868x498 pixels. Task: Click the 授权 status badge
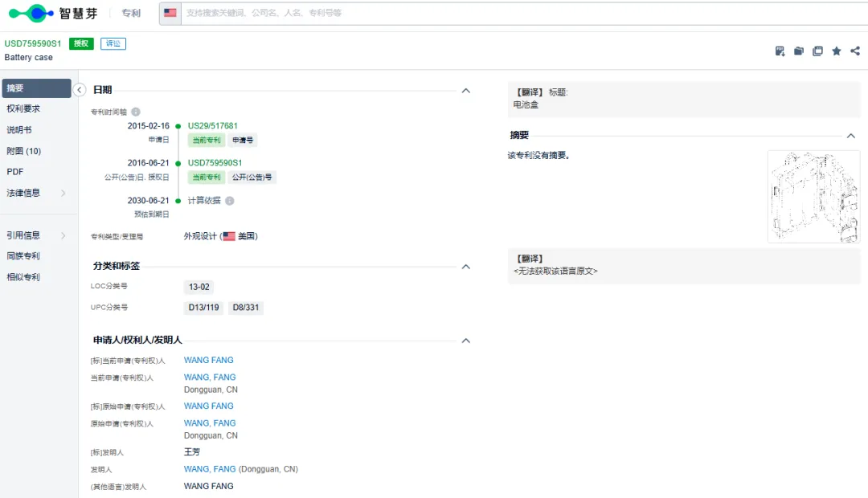81,43
